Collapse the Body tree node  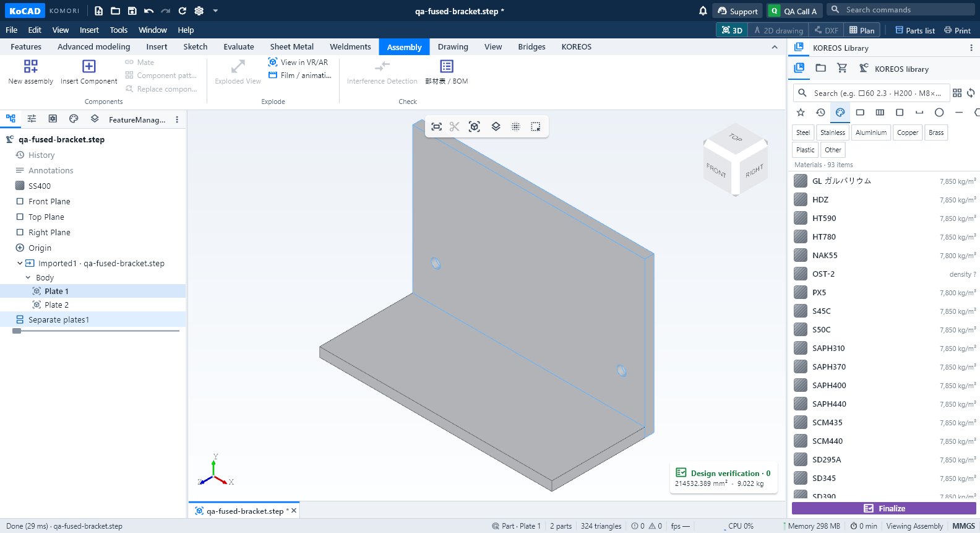click(28, 277)
